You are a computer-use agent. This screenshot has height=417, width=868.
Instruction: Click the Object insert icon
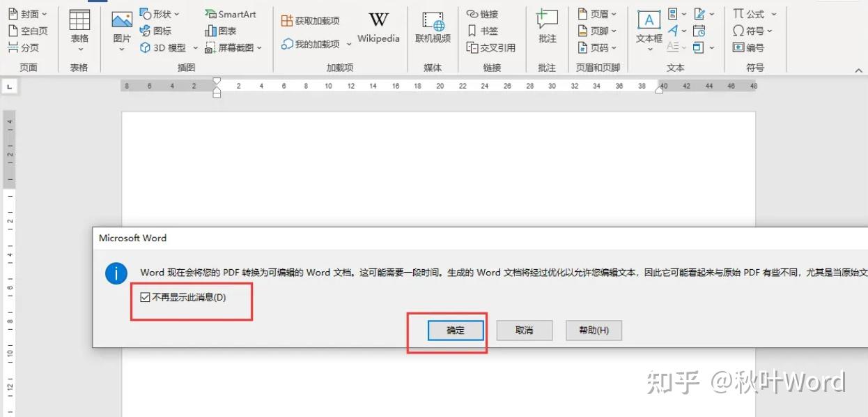click(699, 47)
